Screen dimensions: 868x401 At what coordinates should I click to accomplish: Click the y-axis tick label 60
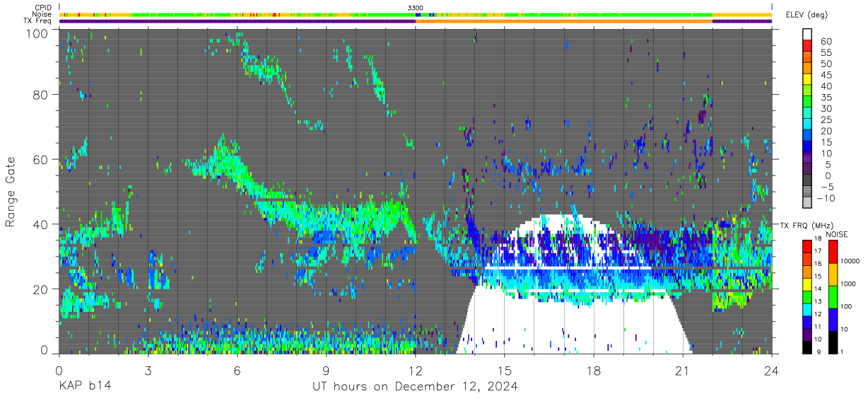point(41,160)
